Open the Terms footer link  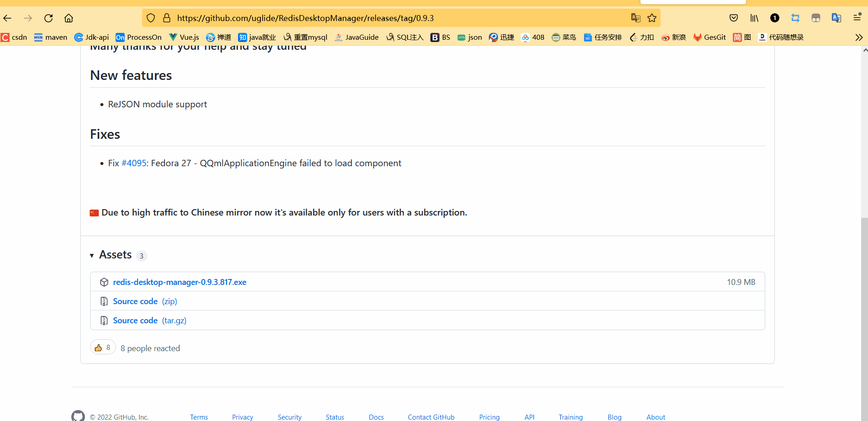pyautogui.click(x=199, y=417)
